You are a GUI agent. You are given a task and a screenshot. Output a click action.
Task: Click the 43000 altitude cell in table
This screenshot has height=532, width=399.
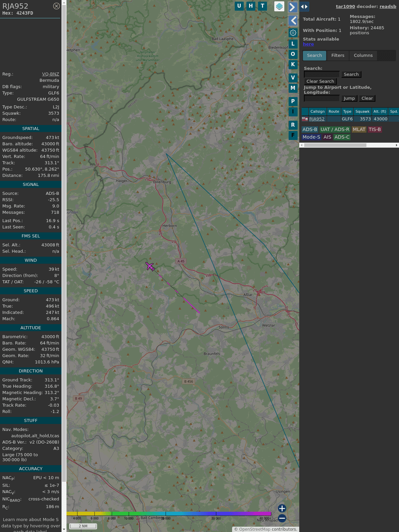(380, 119)
